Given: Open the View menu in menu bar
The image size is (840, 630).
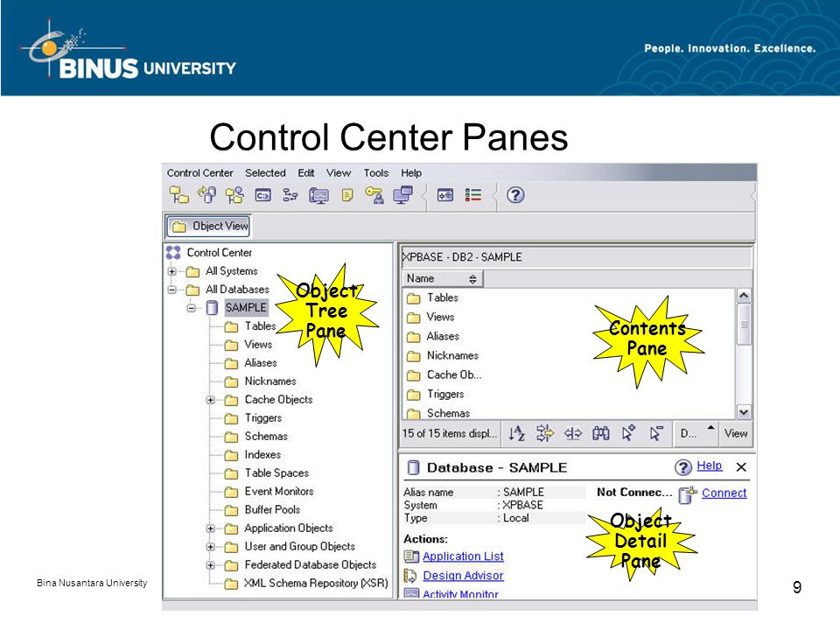Looking at the screenshot, I should 339,173.
